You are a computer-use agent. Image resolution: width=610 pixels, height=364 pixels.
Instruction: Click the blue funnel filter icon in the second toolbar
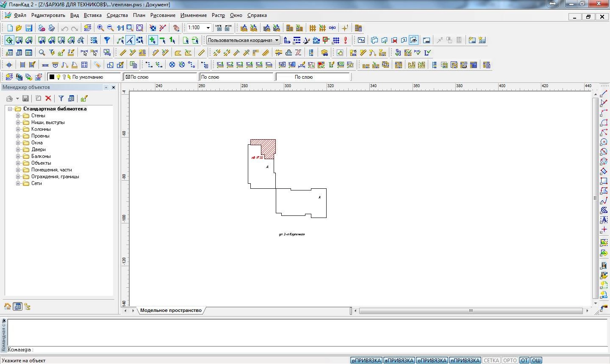tap(107, 40)
